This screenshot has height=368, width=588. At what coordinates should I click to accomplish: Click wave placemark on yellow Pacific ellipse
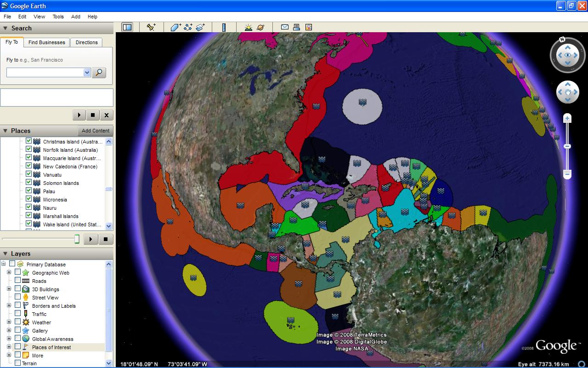coord(193,277)
